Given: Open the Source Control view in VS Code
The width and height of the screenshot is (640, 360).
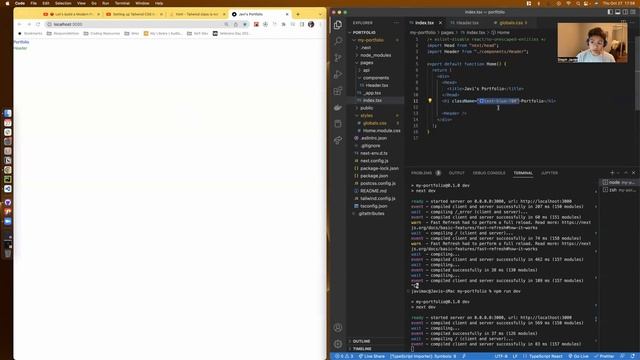Looking at the screenshot, I should (x=338, y=58).
